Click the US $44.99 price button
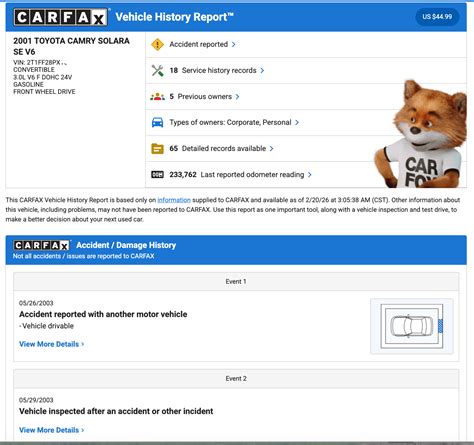474x445 pixels. 437,17
